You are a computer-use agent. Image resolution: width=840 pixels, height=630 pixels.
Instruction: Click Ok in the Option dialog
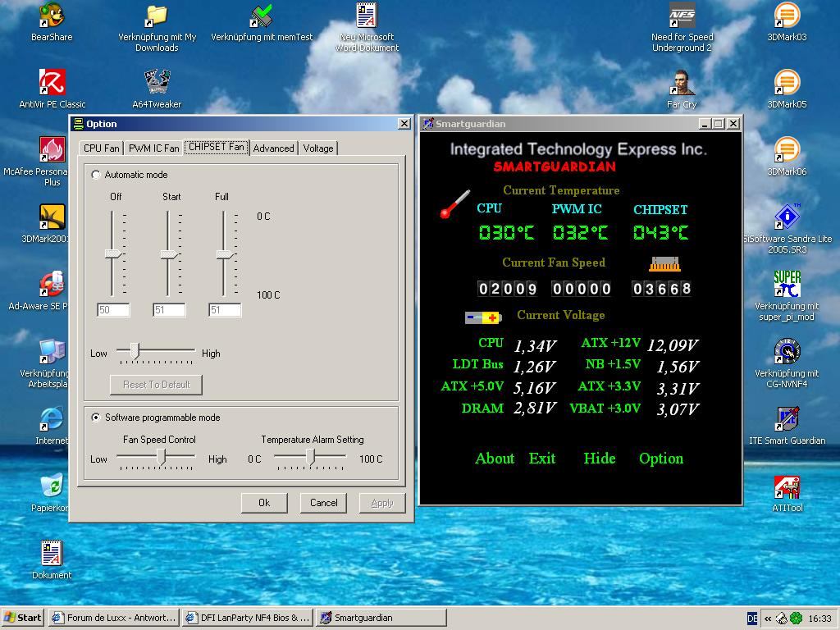click(x=264, y=503)
